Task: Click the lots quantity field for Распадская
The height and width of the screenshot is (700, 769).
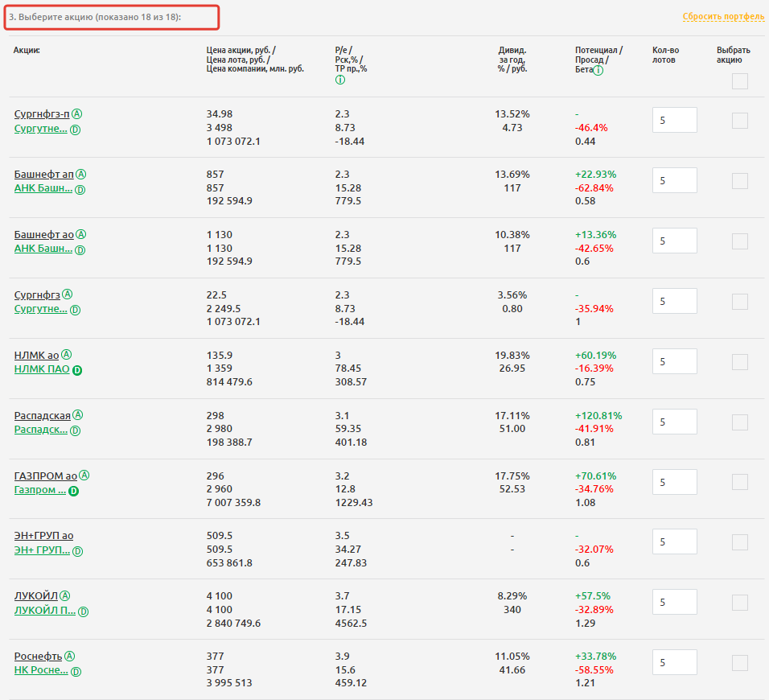Action: tap(674, 422)
